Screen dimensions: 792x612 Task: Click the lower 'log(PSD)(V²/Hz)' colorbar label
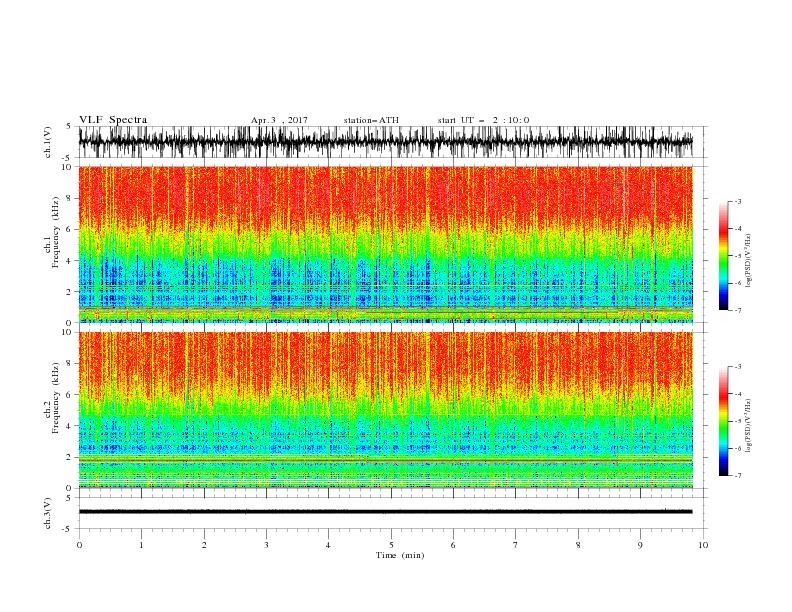[749, 425]
